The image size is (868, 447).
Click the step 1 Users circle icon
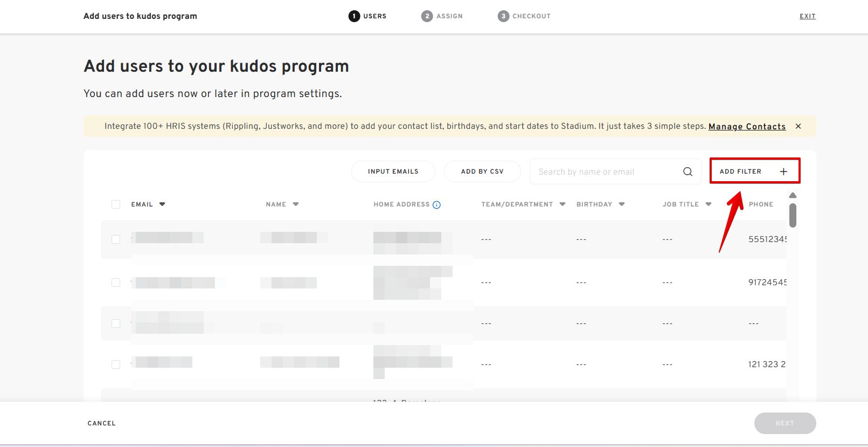point(354,16)
